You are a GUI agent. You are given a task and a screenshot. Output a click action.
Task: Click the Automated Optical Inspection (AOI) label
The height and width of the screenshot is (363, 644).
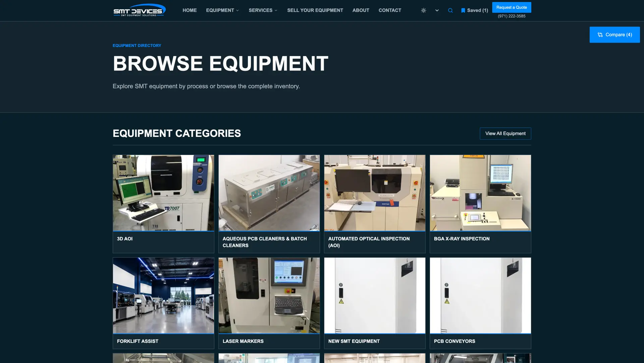coord(369,242)
